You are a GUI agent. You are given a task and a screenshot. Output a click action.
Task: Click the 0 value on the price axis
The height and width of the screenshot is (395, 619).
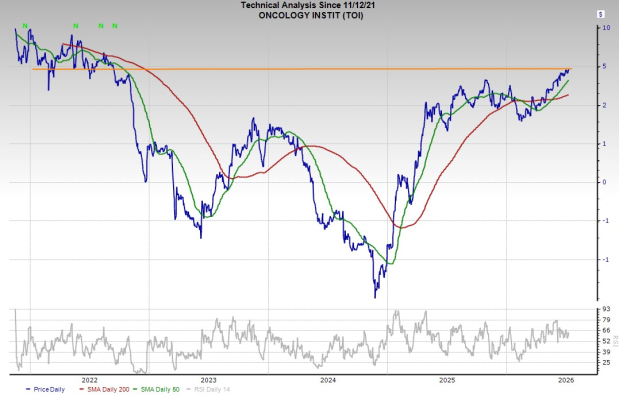pos(604,182)
